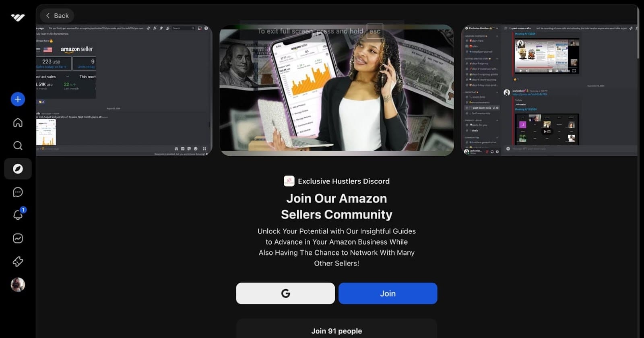Open the analytics chart icon in sidebar
Screen dimensions: 644x338
tap(18, 238)
